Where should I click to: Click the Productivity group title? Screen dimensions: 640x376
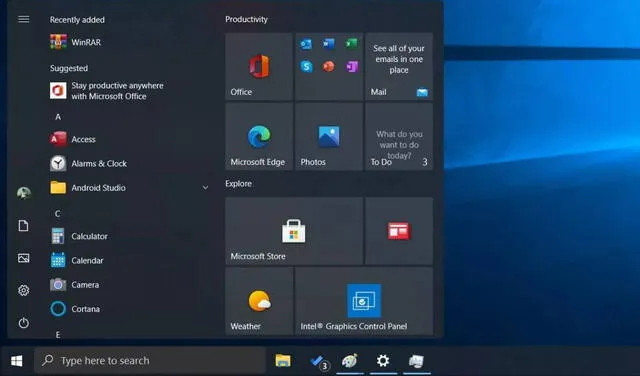[x=247, y=19]
